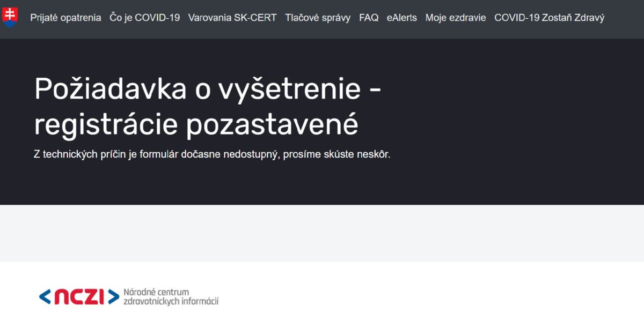Viewport: 644px width, 320px height.
Task: Select Tlačové správy in navigation
Action: coord(318,18)
